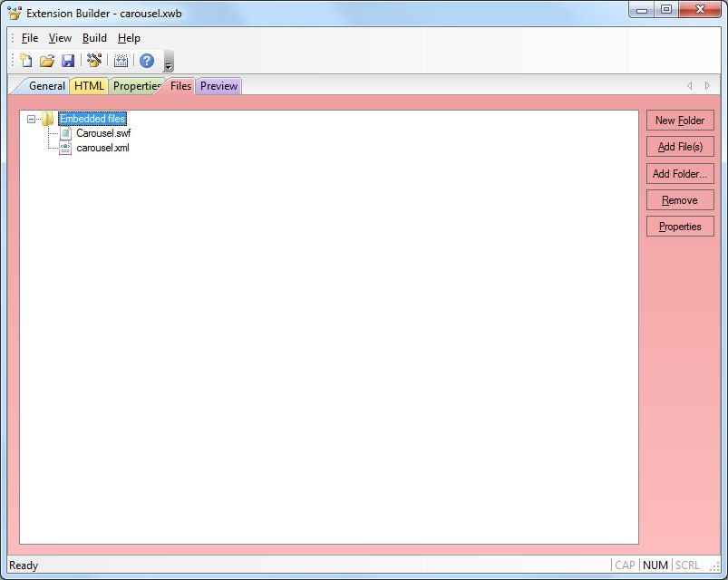This screenshot has width=728, height=580.
Task: Click the Properties button on the right
Action: pos(680,227)
